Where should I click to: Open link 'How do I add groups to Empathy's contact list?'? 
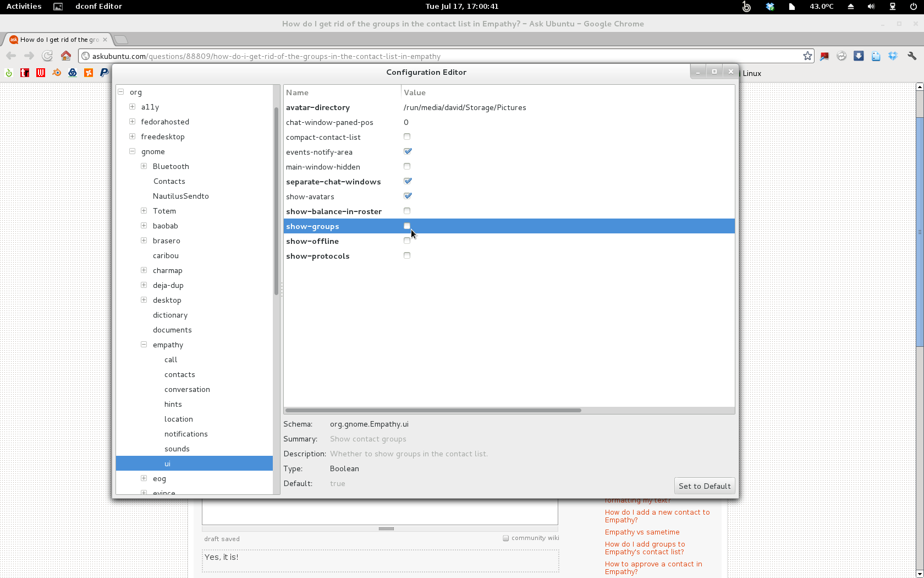click(645, 548)
